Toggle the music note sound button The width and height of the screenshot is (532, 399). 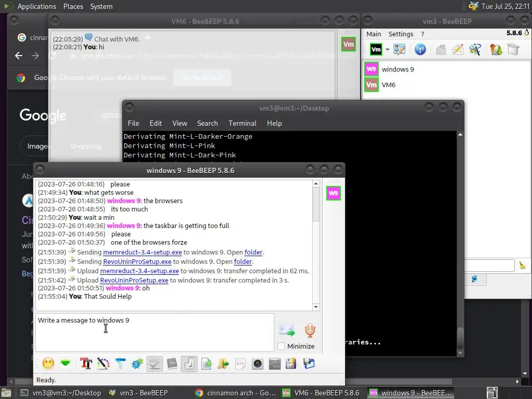(189, 364)
